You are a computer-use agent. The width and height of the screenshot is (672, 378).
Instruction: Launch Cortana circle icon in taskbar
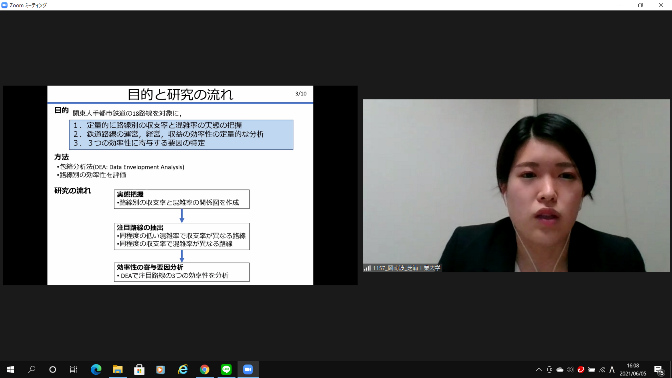(x=52, y=369)
